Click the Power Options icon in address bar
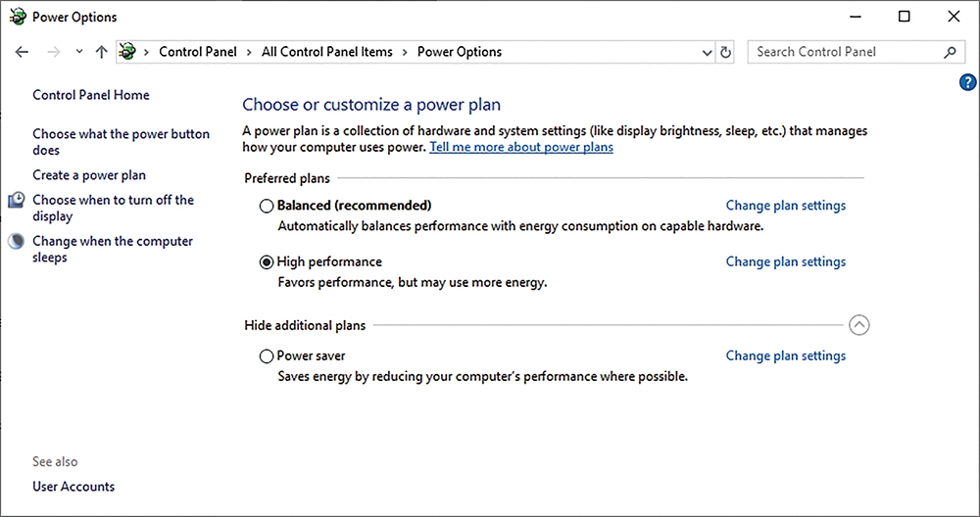Viewport: 980px width, 517px height. [127, 52]
